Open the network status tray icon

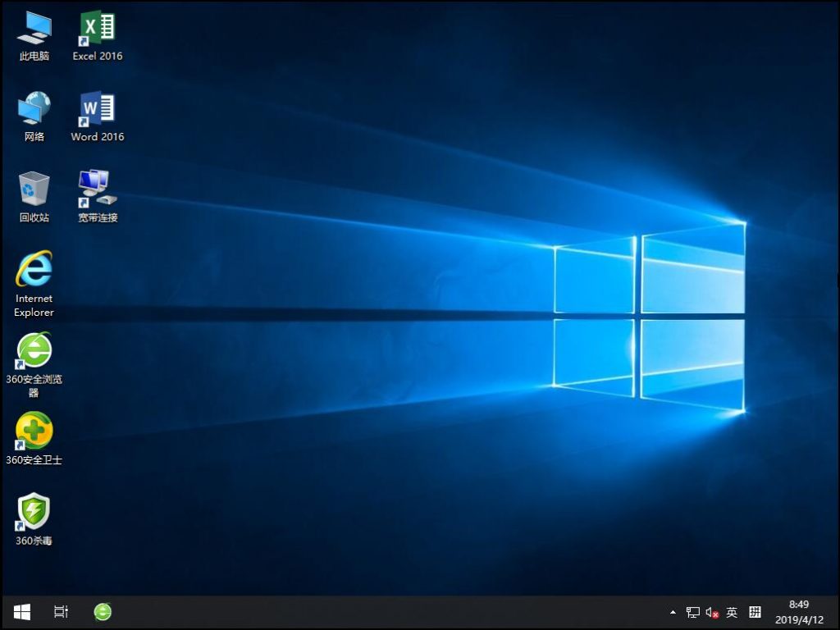(692, 612)
